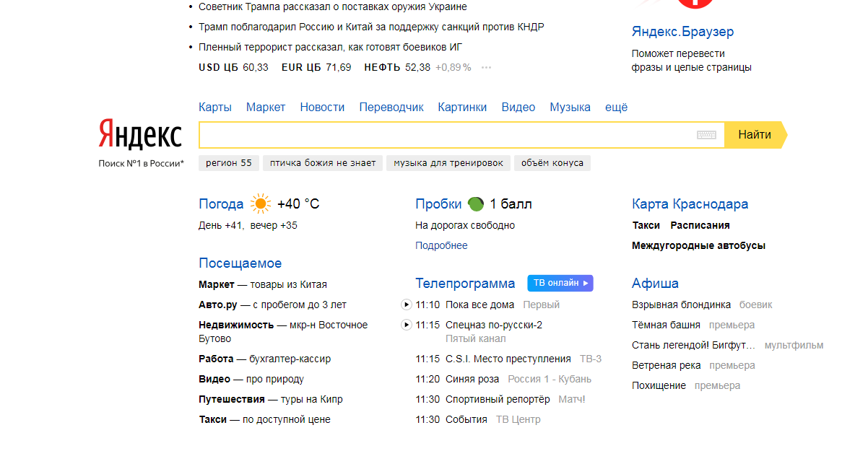Play the Пока все дома broadcast
868x464 pixels.
pyautogui.click(x=406, y=305)
